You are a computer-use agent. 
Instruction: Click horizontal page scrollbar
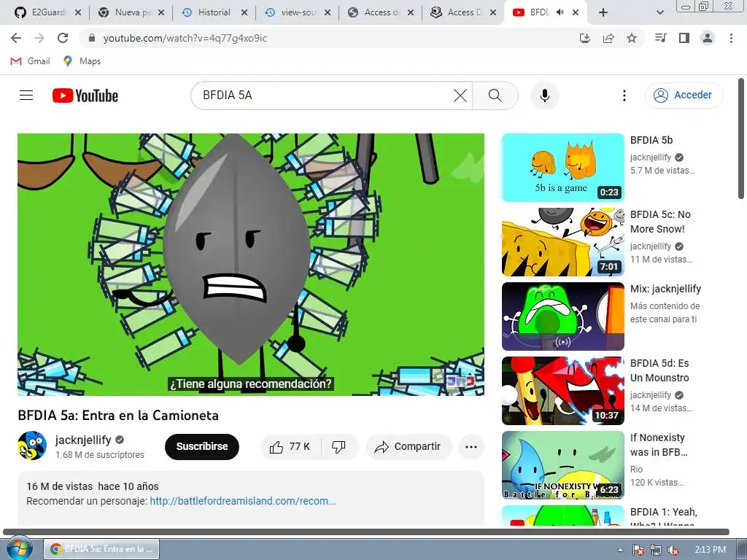[366, 532]
